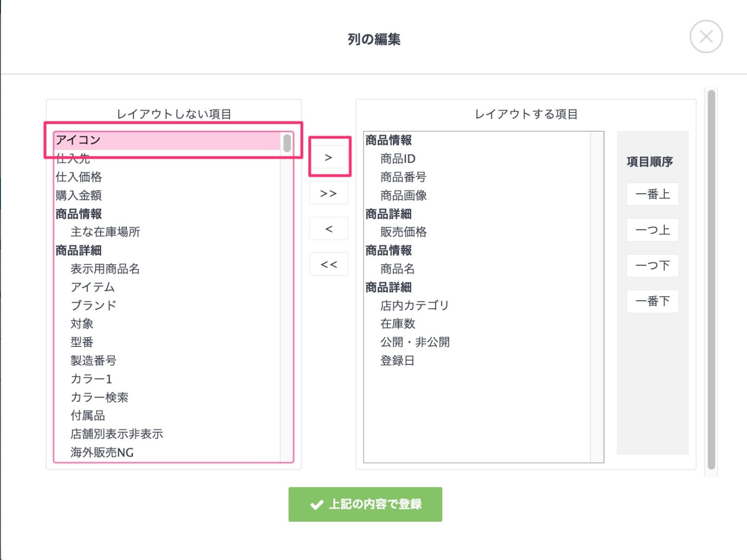Click the left list's scrollbar thumb
Viewport: 747px width, 560px height.
pos(287,143)
